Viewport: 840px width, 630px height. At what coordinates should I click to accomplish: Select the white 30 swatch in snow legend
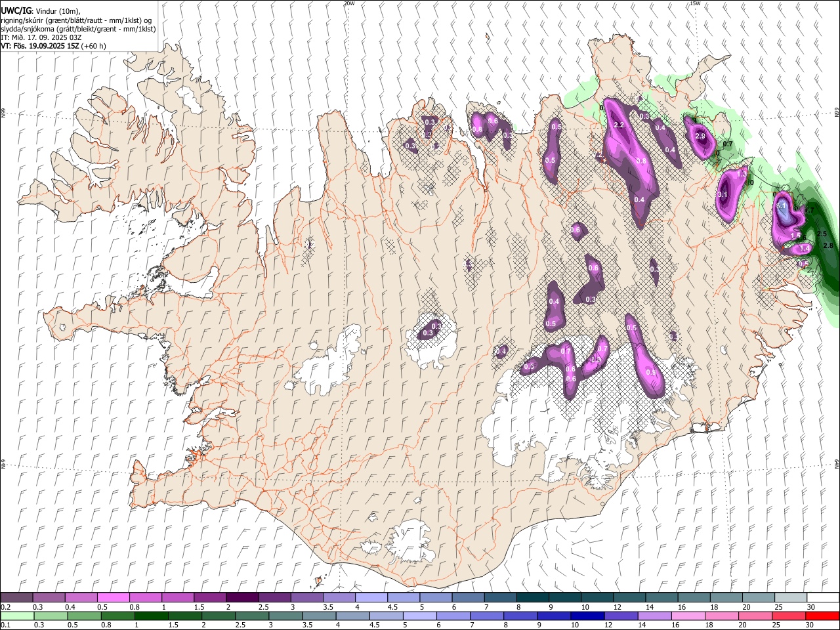pyautogui.click(x=823, y=597)
